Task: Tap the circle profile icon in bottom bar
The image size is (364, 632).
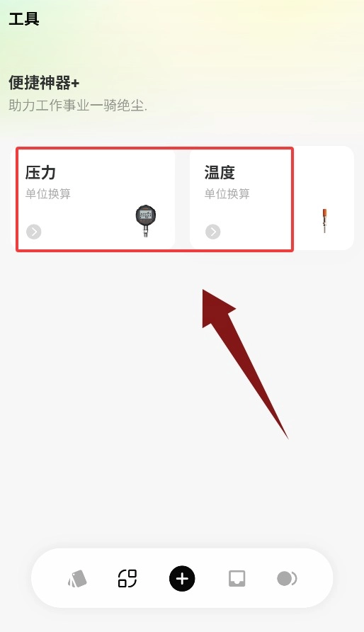Action: 287,579
